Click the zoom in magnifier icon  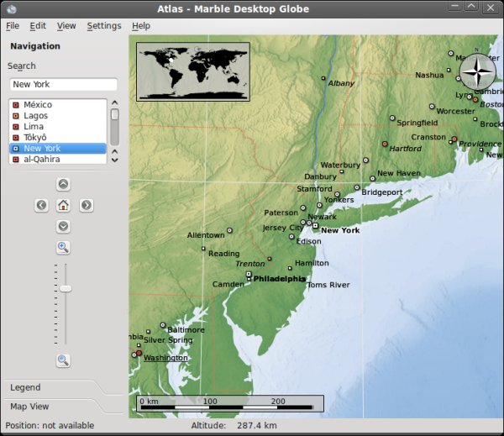point(63,247)
